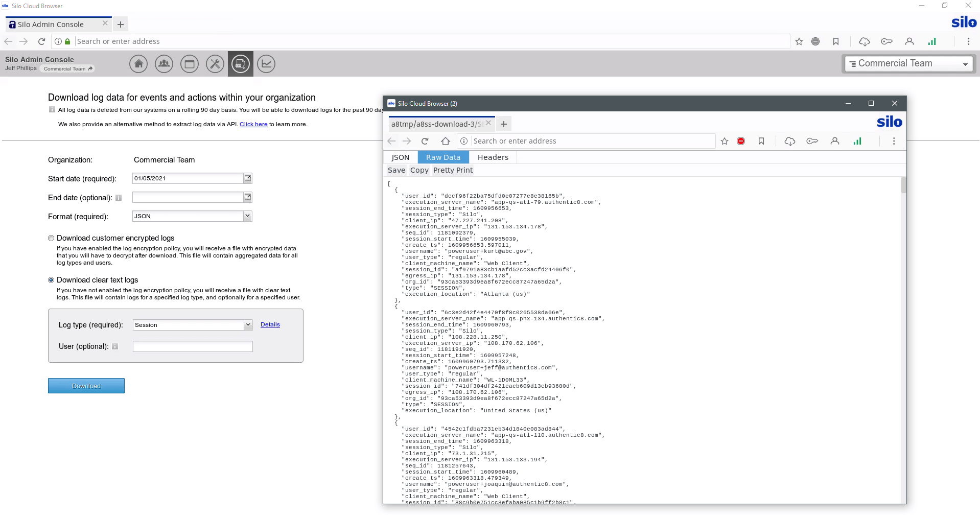Close the a8tmp/a8ss-download-3 tab
Viewport: 980px width, 517px height.
488,123
